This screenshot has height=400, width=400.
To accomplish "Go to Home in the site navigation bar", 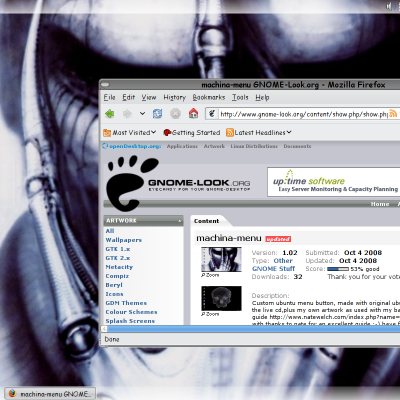I will point(380,204).
